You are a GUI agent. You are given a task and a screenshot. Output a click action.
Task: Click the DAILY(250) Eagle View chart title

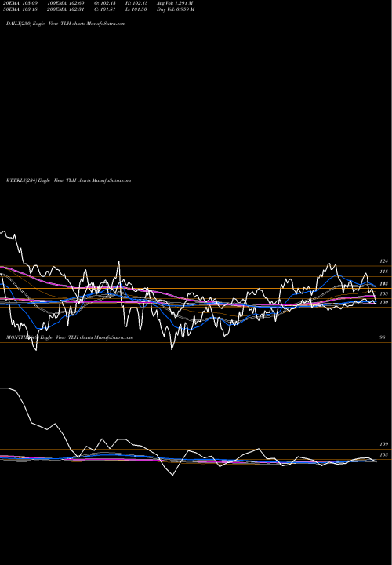(x=66, y=24)
